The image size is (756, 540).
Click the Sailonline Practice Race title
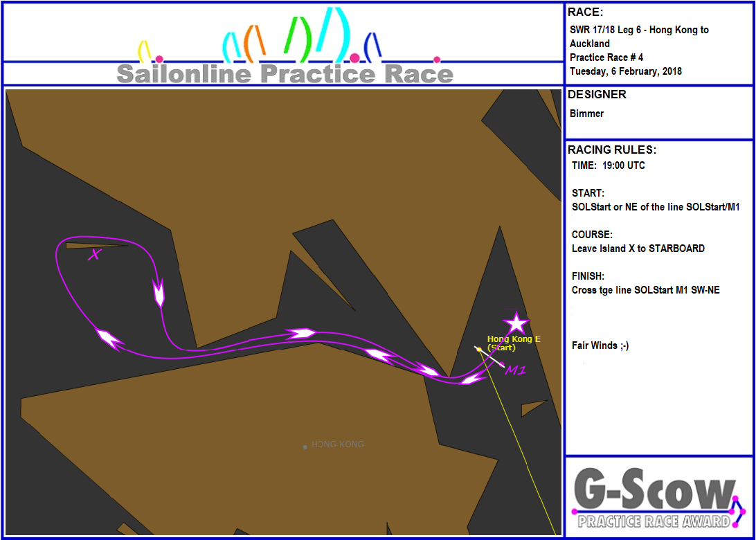coord(285,73)
